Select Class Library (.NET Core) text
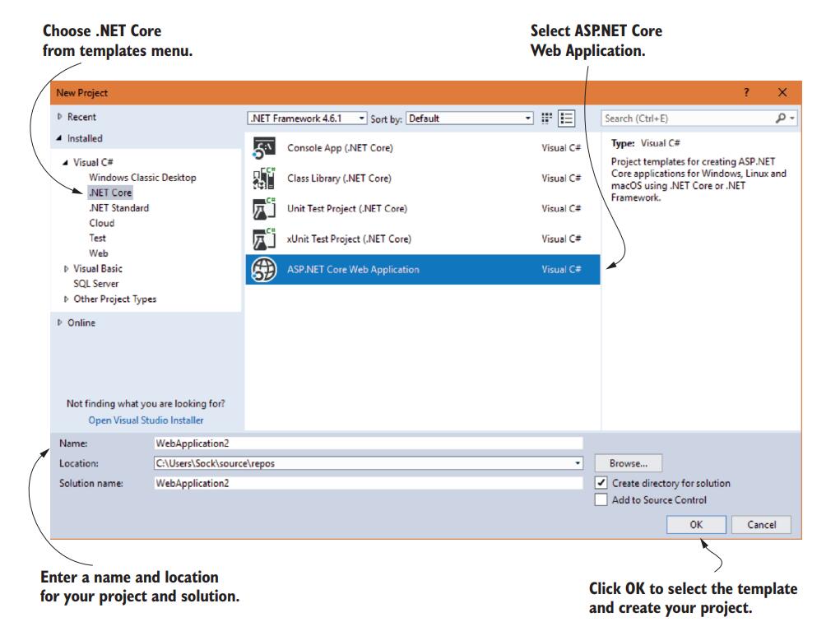Screen dimensions: 840x622 pos(339,178)
